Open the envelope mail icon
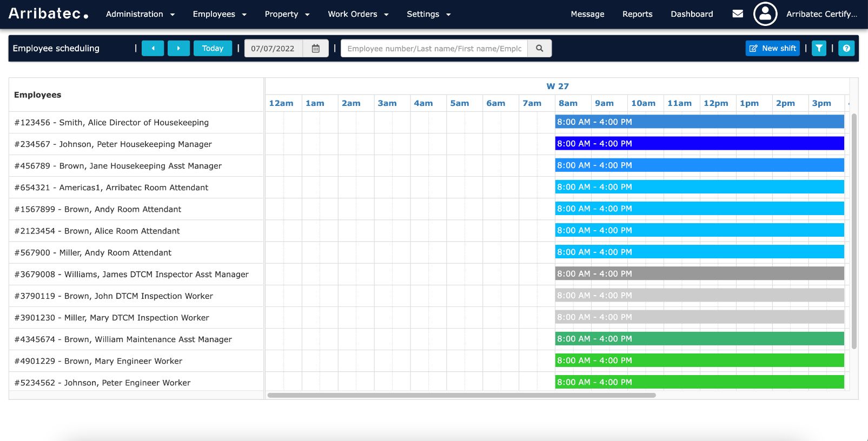This screenshot has width=868, height=441. pos(738,14)
